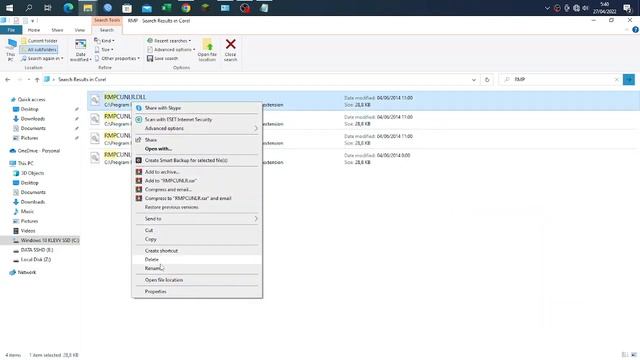Screen dimensions: 640x360
Task: Click Compress and email WinRAR icon
Action: tap(139, 190)
